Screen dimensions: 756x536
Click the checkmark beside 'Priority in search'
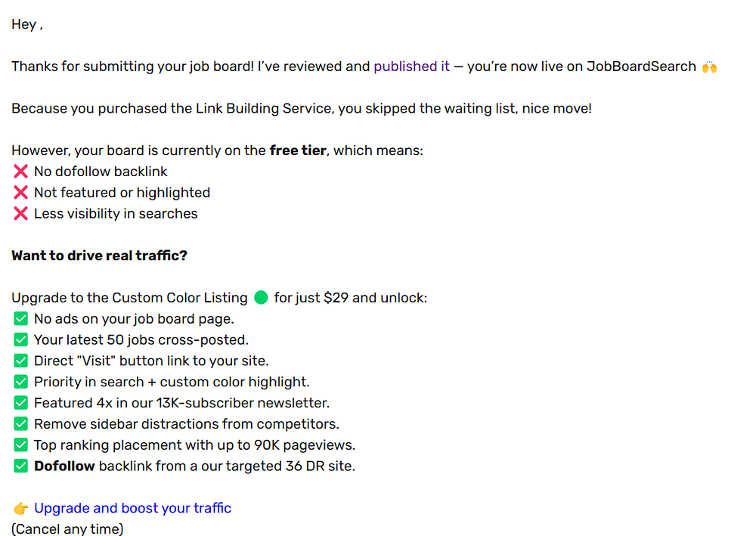click(x=20, y=382)
